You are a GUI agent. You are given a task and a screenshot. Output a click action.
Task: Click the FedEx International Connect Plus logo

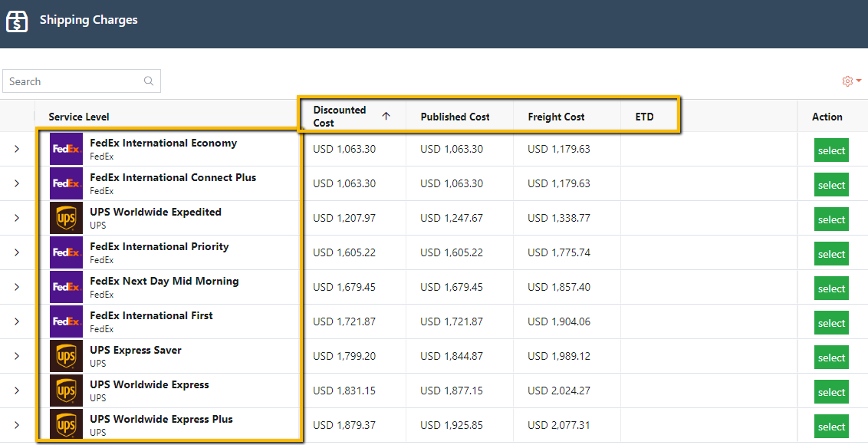tap(67, 183)
